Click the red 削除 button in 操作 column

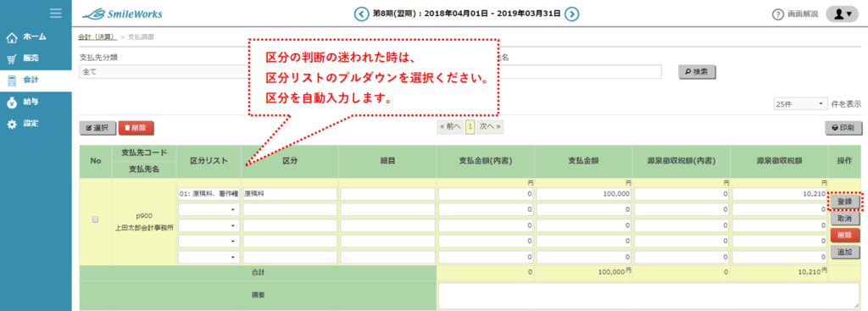(x=845, y=236)
